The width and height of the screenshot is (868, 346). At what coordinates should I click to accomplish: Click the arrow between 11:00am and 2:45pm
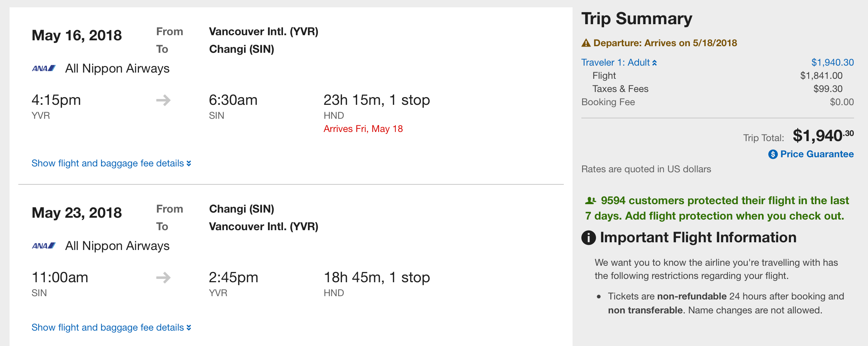163,277
